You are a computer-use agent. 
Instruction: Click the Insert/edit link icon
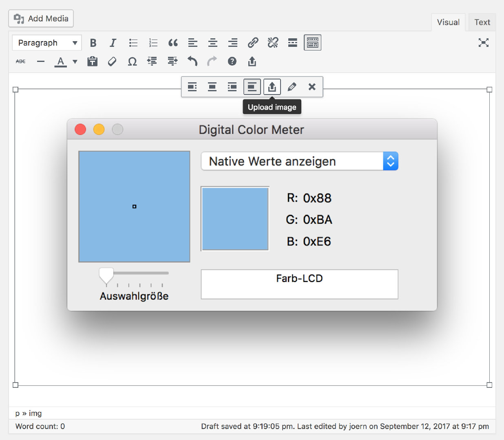pyautogui.click(x=253, y=43)
